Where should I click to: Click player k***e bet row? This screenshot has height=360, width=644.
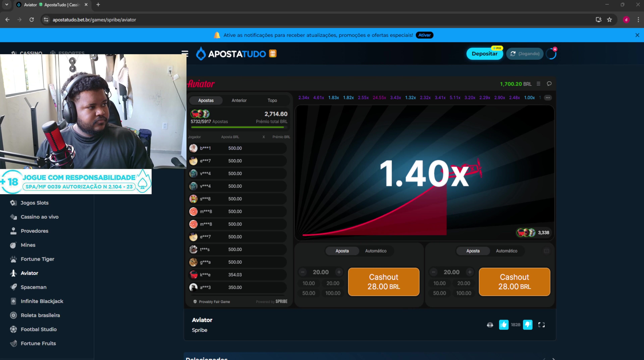point(237,275)
